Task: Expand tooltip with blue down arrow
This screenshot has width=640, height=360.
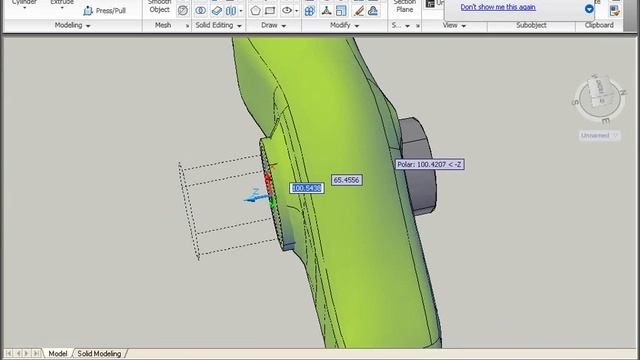Action: tap(589, 9)
